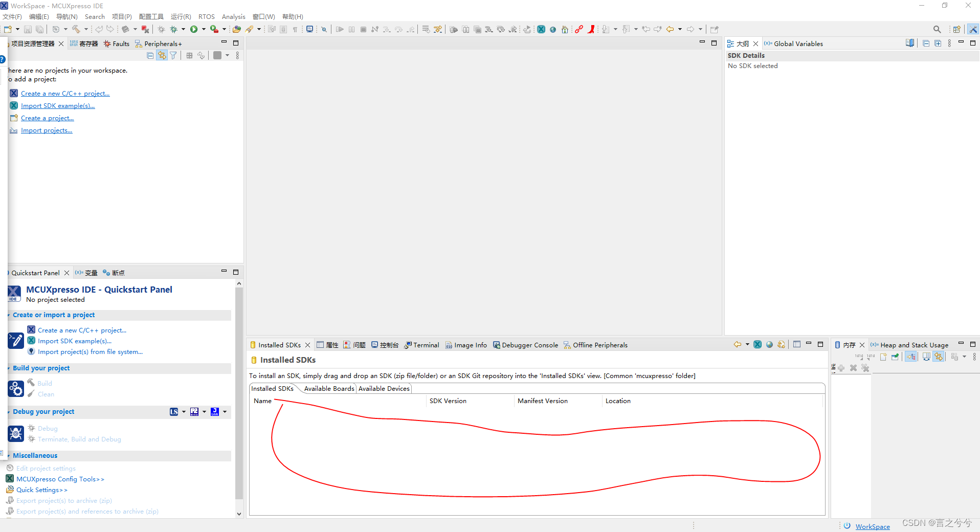Viewport: 980px width, 532px height.
Task: Open the project explorer view menu (three dots)
Action: (x=237, y=55)
